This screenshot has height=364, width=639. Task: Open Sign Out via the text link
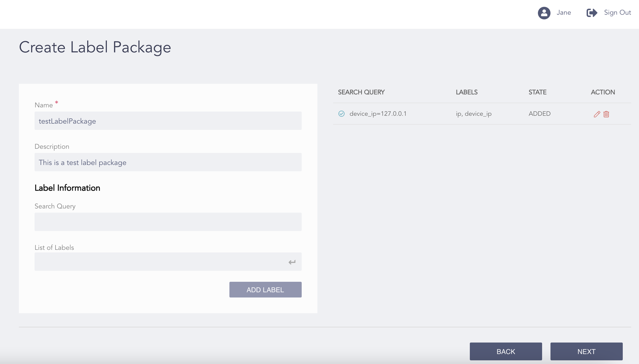[617, 13]
